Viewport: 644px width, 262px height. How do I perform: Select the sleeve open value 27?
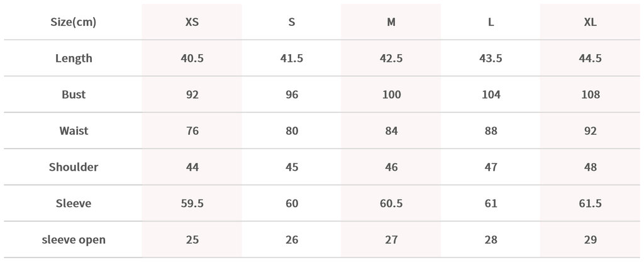tap(391, 240)
